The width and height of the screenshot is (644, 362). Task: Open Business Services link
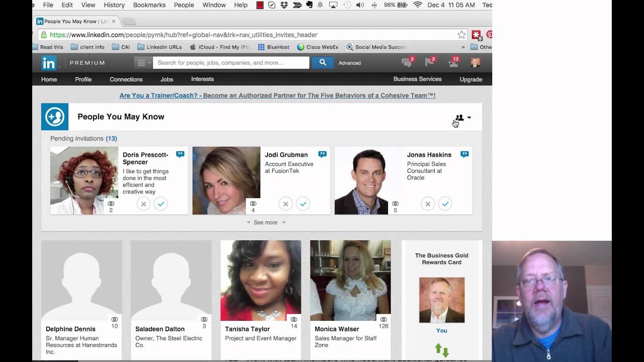click(x=418, y=79)
